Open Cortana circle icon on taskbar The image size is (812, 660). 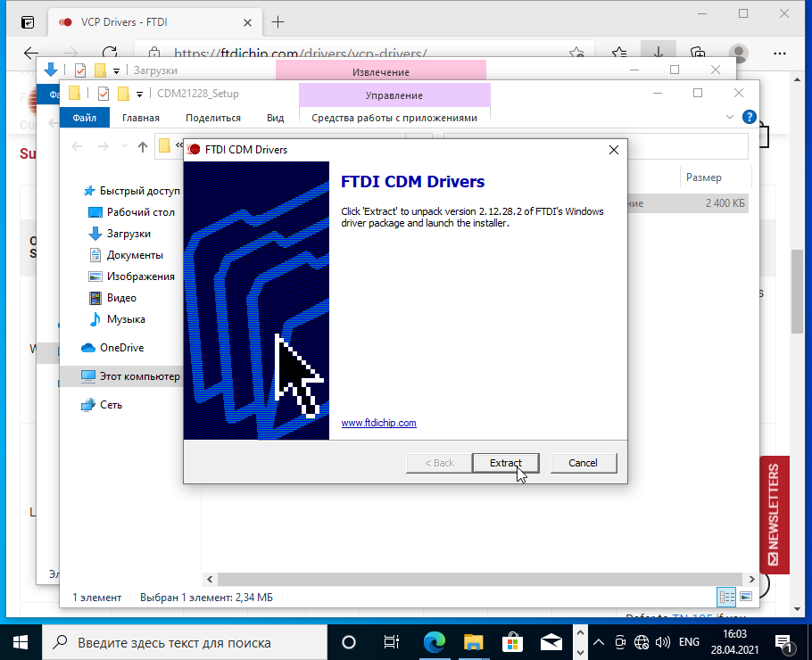tap(349, 642)
